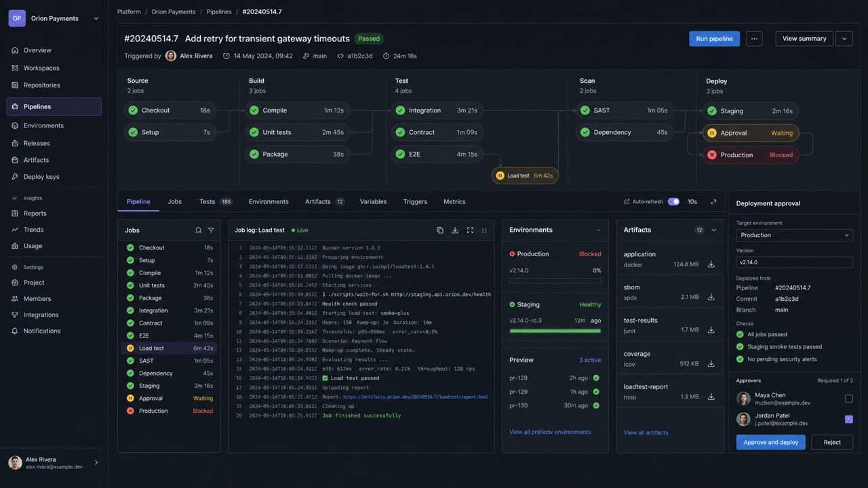868x488 pixels.
Task: Open View all preview environments link
Action: tap(550, 432)
